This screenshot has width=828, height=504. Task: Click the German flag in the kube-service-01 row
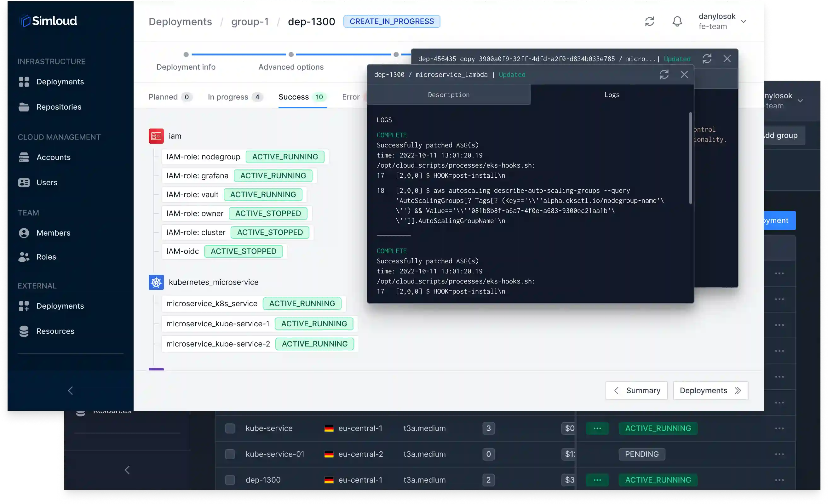coord(329,454)
